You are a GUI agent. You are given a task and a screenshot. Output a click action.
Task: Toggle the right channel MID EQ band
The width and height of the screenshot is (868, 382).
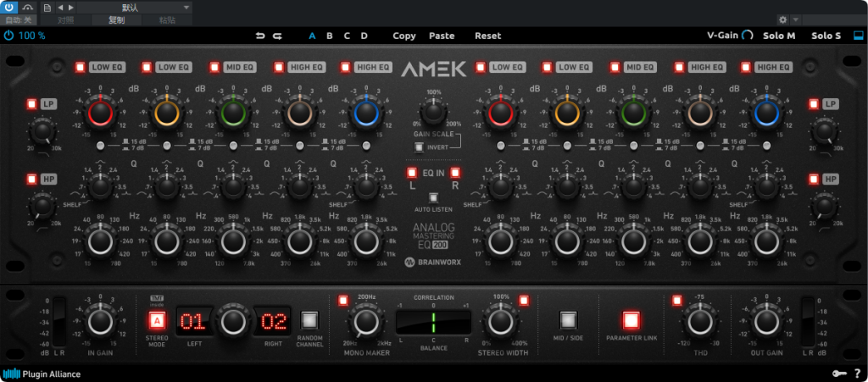pos(615,68)
